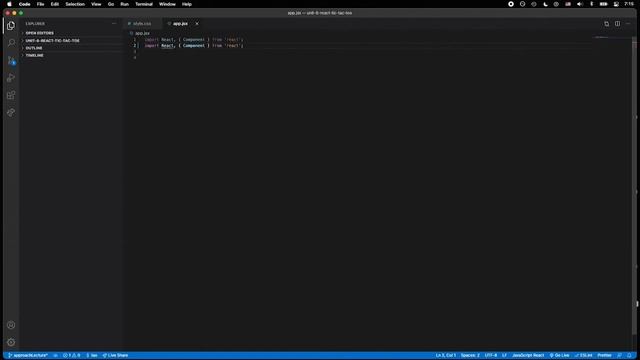Click Spaces: 2 indentation setting
640x360 pixels.
470,356
